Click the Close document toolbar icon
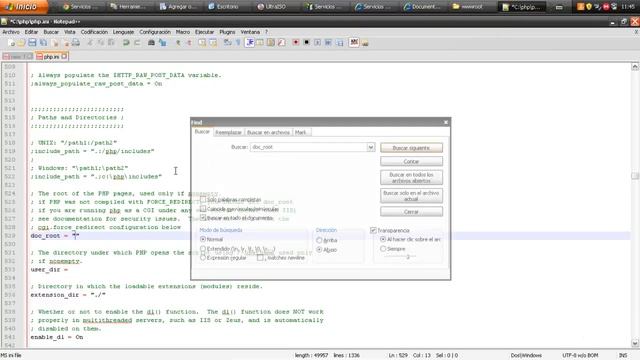The width and height of the screenshot is (640, 360). 55,42
